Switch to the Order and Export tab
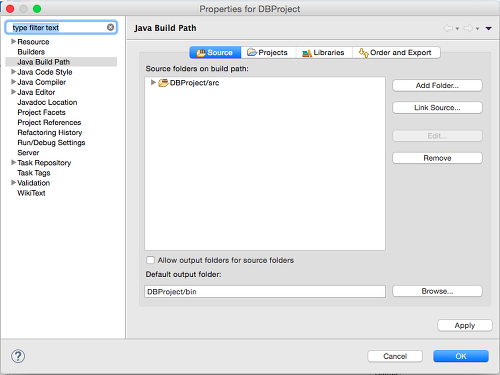The height and width of the screenshot is (375, 500). (x=396, y=52)
